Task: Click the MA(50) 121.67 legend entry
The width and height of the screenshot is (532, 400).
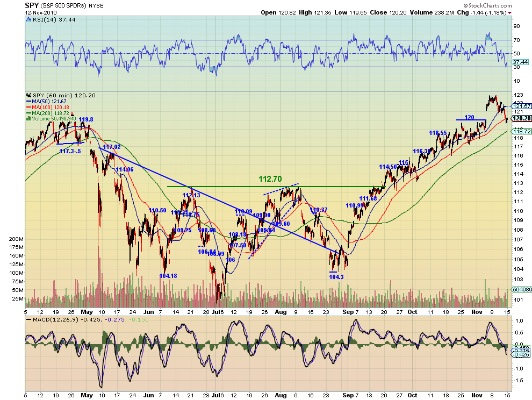Action: click(46, 102)
